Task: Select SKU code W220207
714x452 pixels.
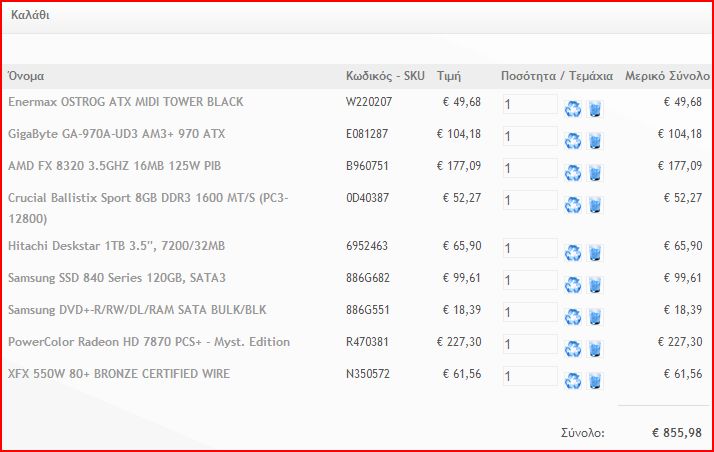Action: click(369, 102)
